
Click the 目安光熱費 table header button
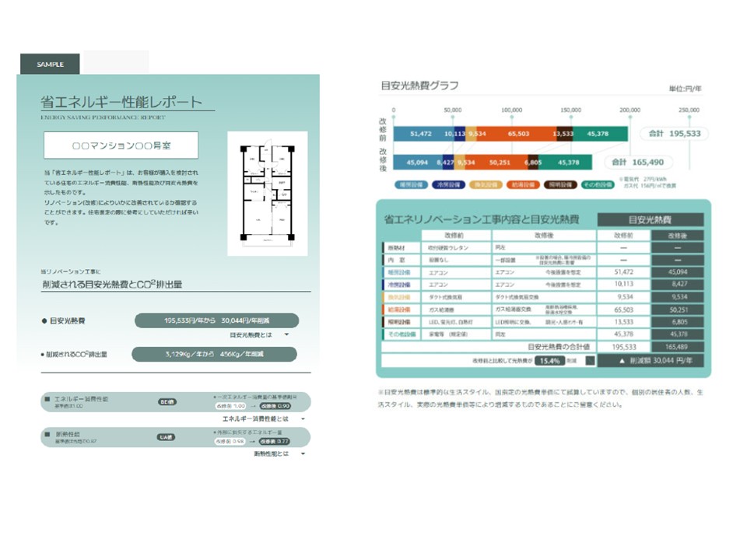click(650, 220)
